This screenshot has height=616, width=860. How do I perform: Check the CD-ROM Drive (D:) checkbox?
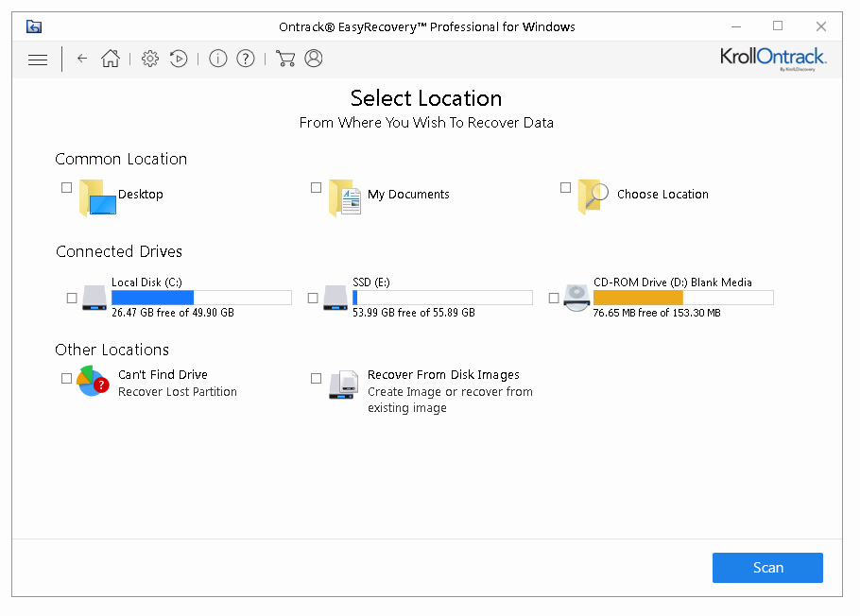pyautogui.click(x=554, y=298)
